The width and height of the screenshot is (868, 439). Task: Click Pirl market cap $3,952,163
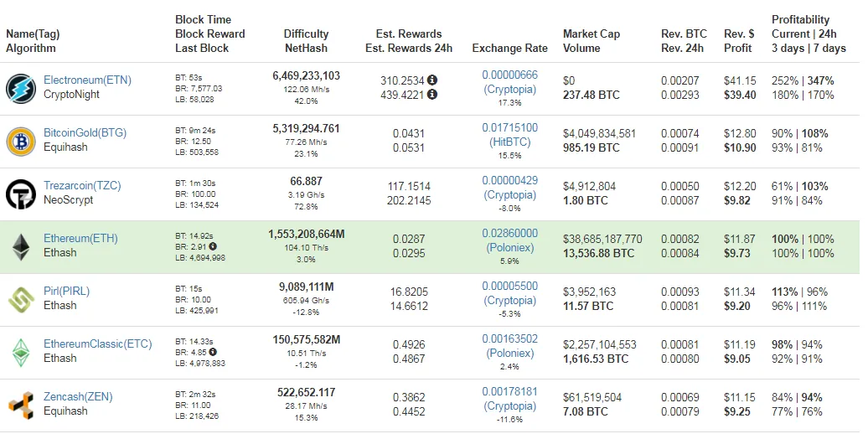tap(589, 292)
